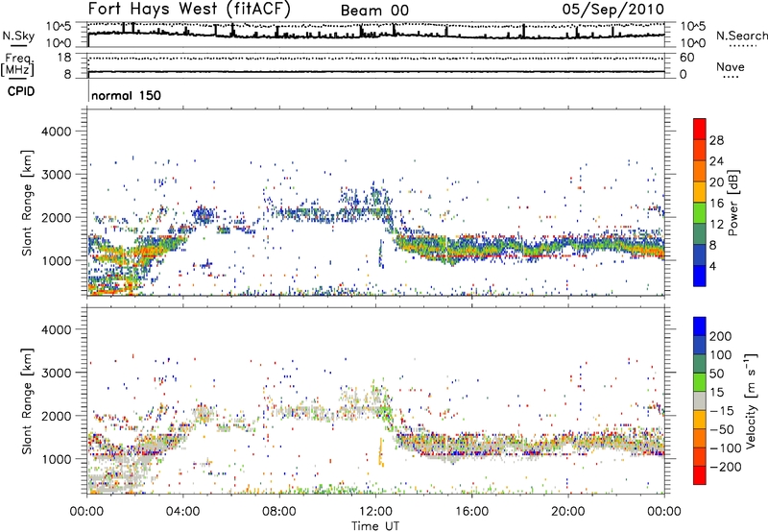Click the gray -15 to 15 Velocity colorbar segment
768x532 pixels.
pyautogui.click(x=700, y=400)
